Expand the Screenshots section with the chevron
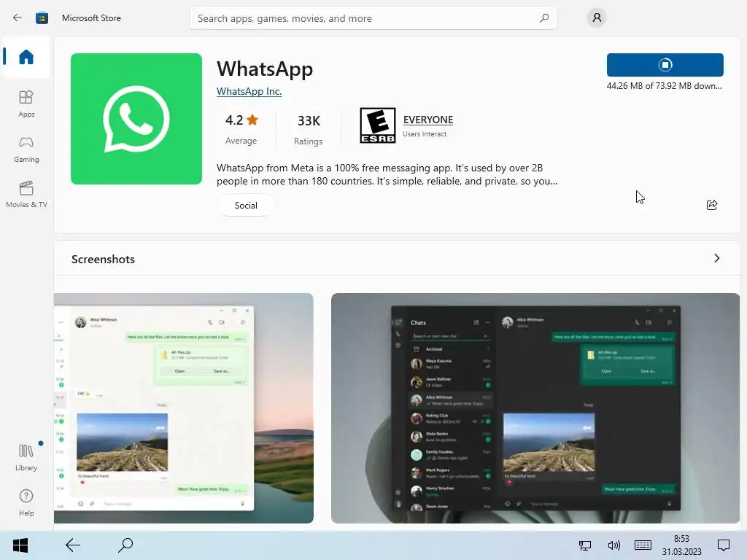The width and height of the screenshot is (747, 560). click(717, 258)
